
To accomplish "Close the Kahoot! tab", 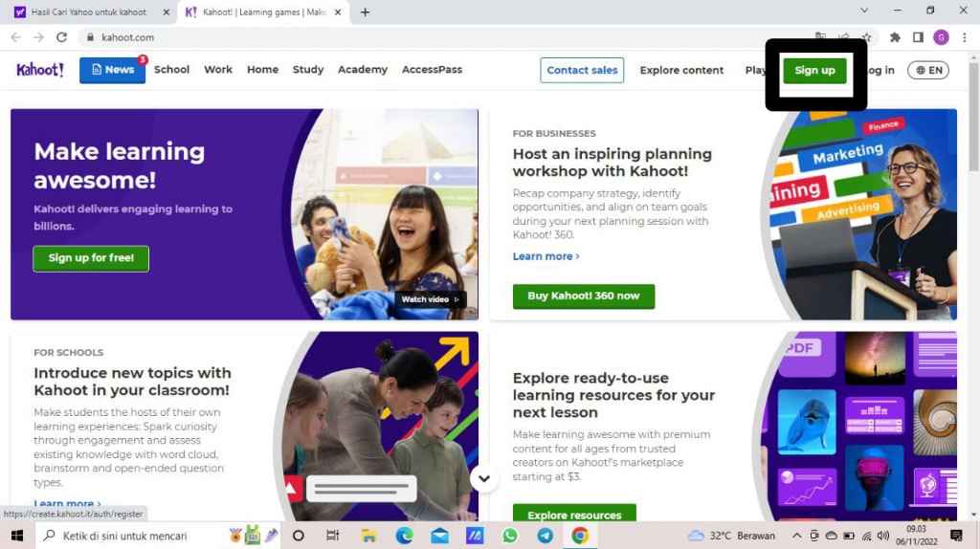I will tap(338, 11).
